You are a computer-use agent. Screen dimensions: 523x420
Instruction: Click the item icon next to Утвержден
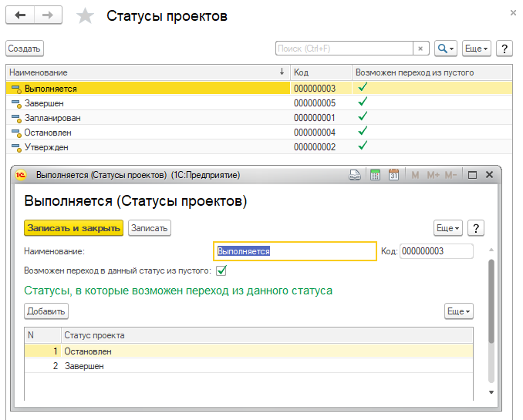pyautogui.click(x=16, y=148)
